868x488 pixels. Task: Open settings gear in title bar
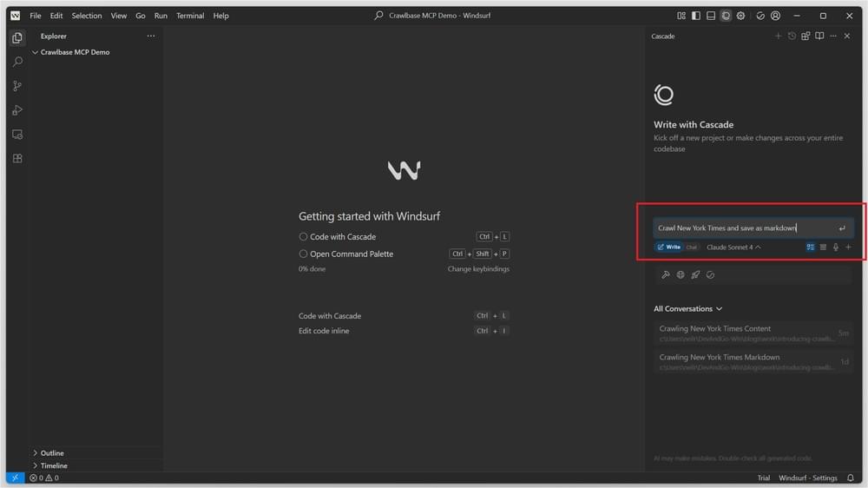[740, 16]
